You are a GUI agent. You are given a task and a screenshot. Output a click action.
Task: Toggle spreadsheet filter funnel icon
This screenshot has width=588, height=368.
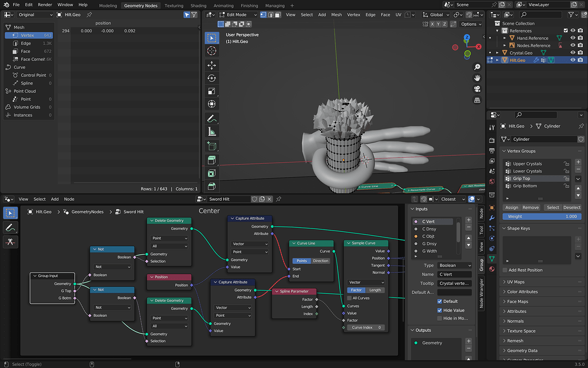[x=194, y=14]
